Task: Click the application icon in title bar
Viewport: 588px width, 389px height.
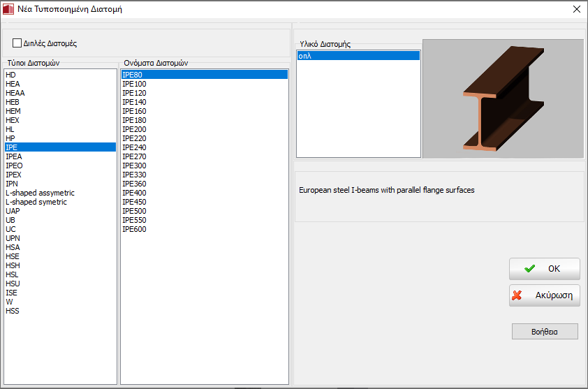Action: pyautogui.click(x=8, y=9)
